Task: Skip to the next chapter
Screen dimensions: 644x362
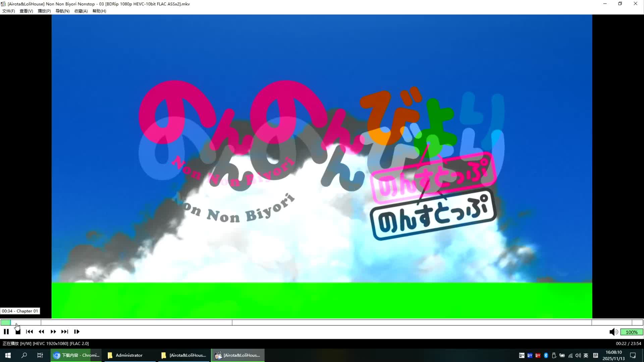Action: [x=65, y=332]
